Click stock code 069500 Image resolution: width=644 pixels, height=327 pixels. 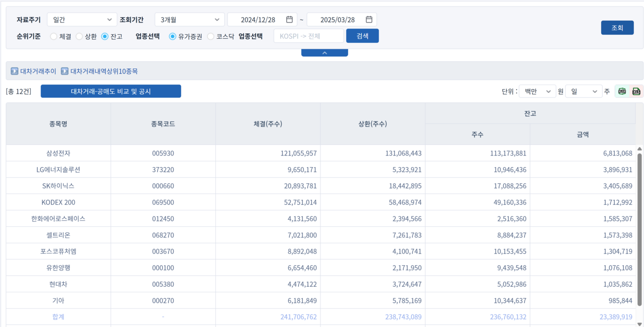click(x=163, y=202)
